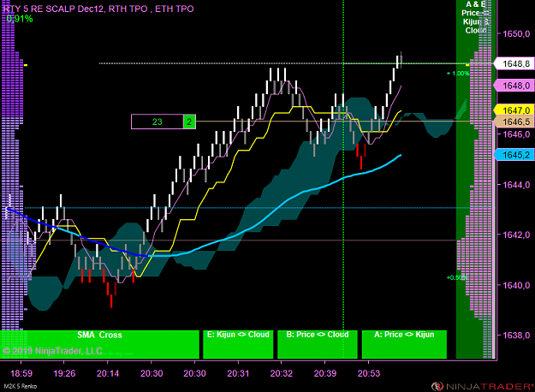Click the E: Kijun <> Cloud panel
This screenshot has height=392, width=535.
tap(238, 344)
